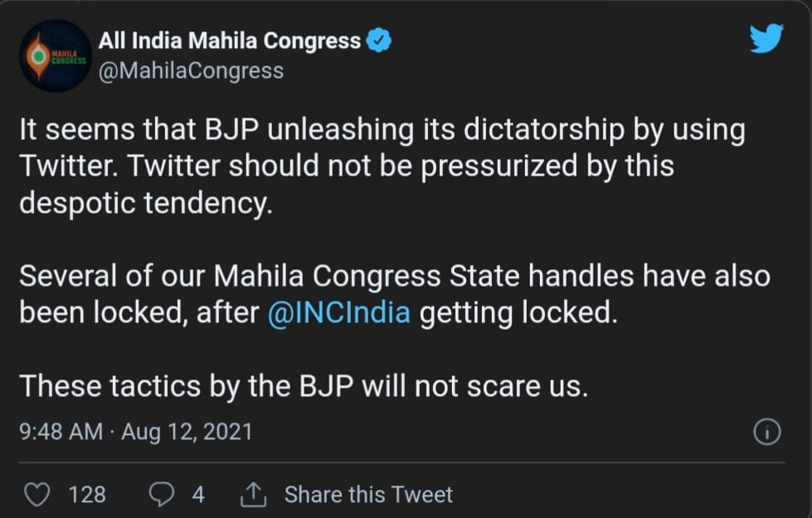Click the reply count 4

(198, 495)
